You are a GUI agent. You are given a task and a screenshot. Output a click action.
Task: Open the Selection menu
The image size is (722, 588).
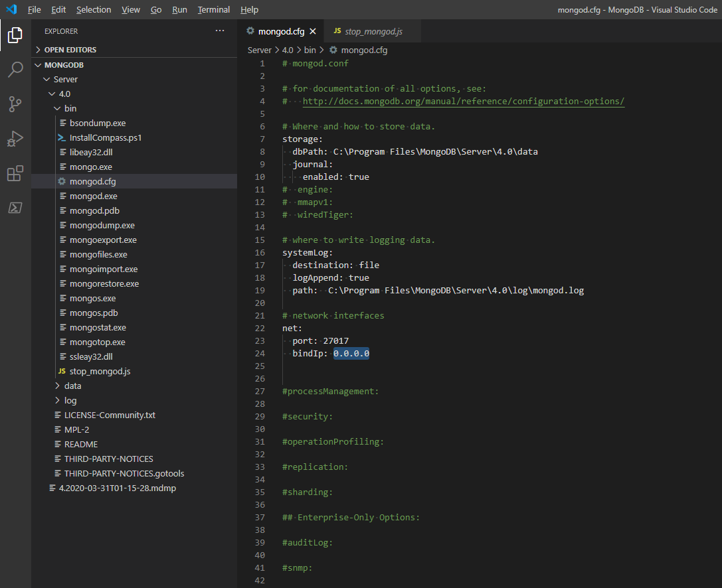point(94,10)
